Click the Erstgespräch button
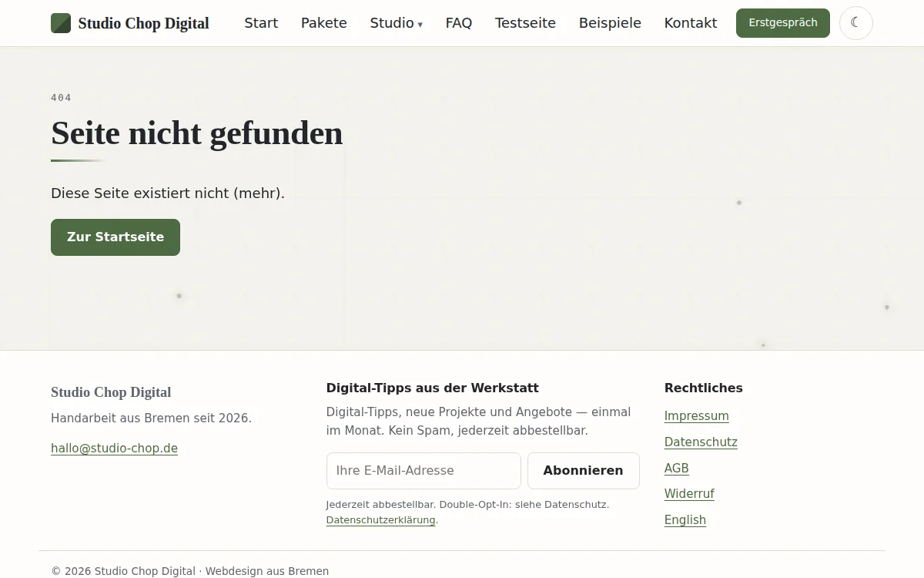This screenshot has width=924, height=578. (x=783, y=23)
